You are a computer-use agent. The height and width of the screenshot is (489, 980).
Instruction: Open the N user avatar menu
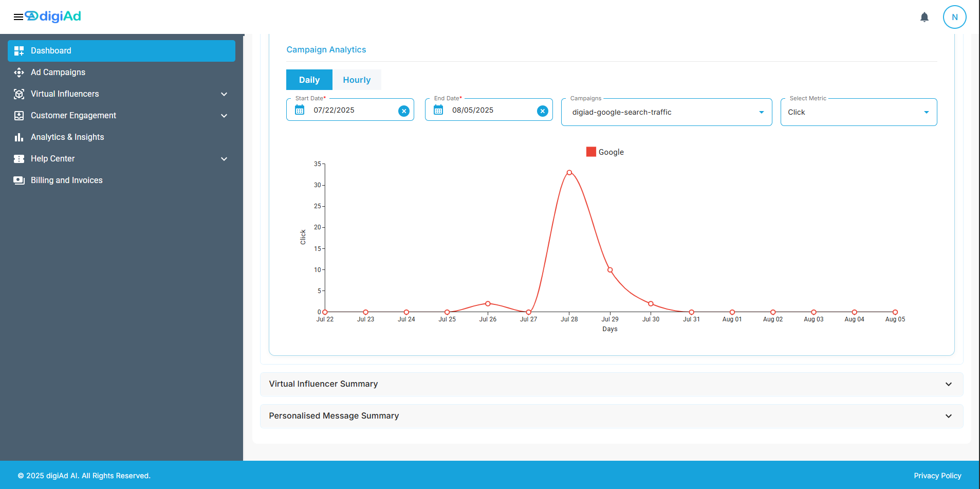[x=954, y=17]
